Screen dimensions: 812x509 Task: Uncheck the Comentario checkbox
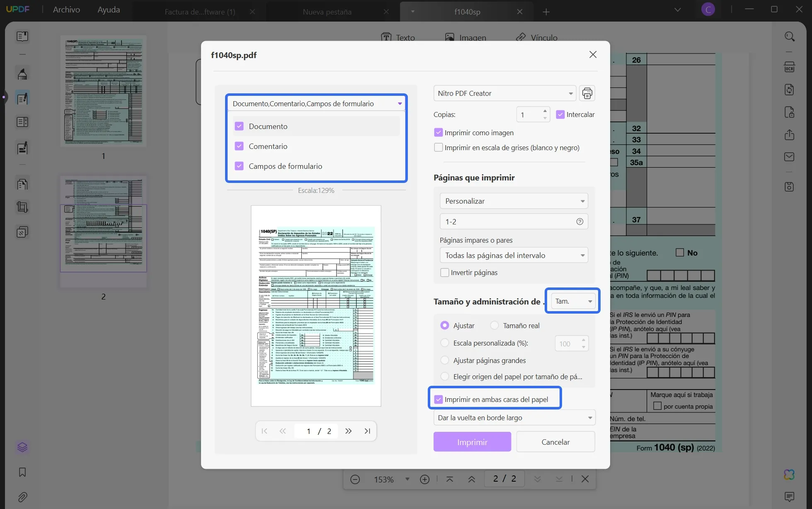coord(239,146)
